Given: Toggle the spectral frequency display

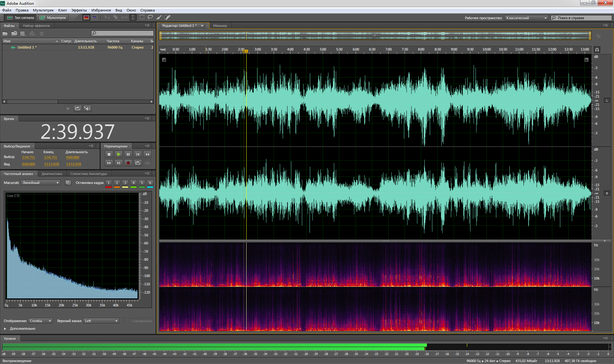Looking at the screenshot, I should tap(86, 18).
